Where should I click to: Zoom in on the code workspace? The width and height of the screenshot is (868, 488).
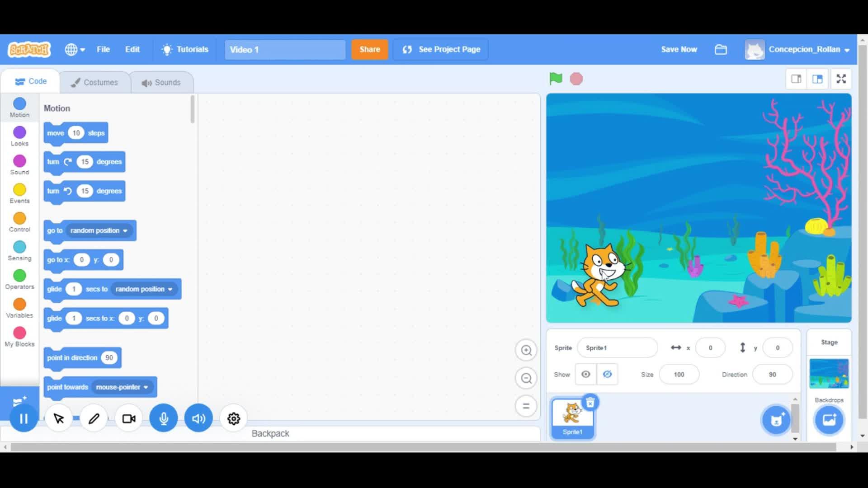[526, 350]
